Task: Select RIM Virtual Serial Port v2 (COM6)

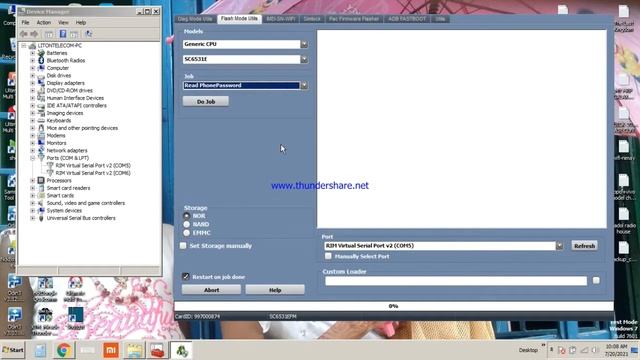Action: [x=93, y=173]
